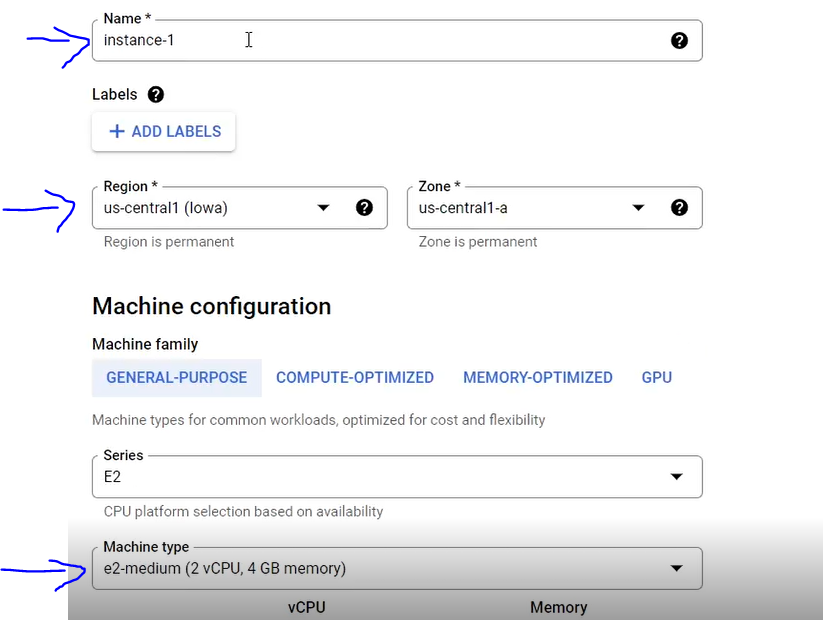823x620 pixels.
Task: Click the help icon in Name field
Action: (x=679, y=40)
